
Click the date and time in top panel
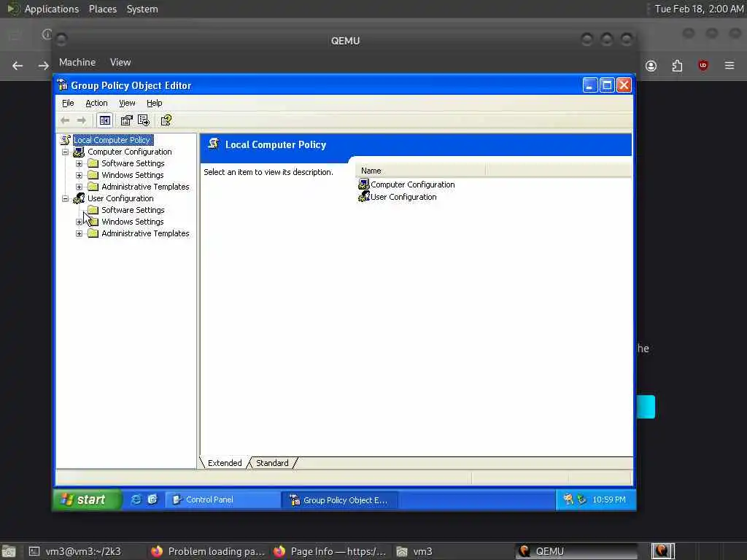(699, 9)
